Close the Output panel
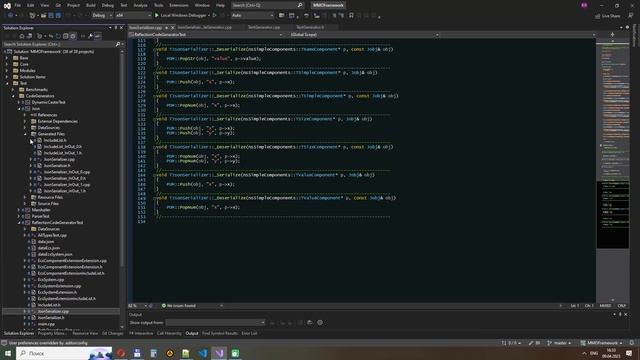 pos(626,314)
